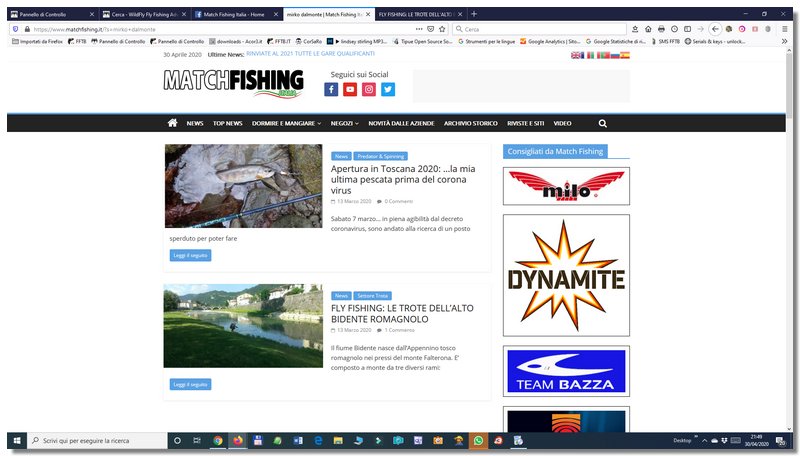Open Importati da Firefox bookmarks folder
Viewport: 800px width, 456px height.
(37, 41)
